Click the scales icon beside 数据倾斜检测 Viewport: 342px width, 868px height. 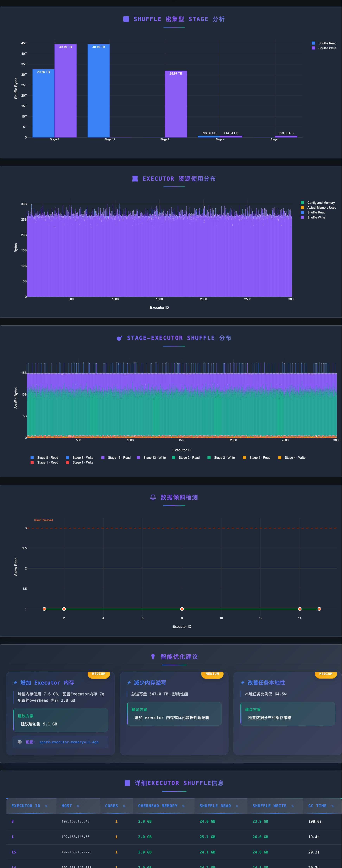(x=153, y=497)
